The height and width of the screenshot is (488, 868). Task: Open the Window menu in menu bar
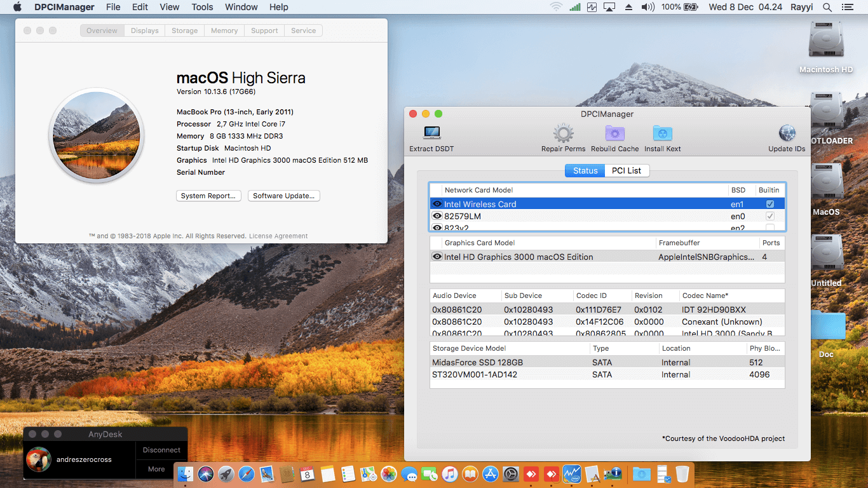pos(241,7)
